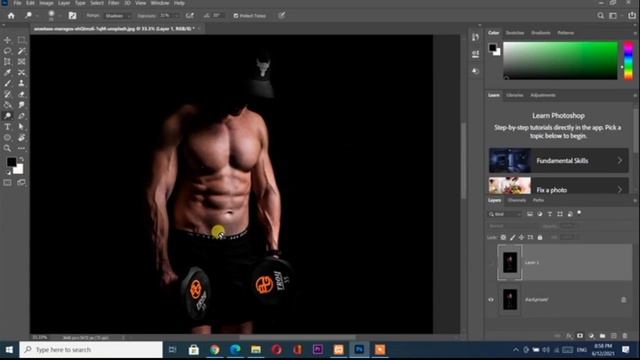Toggle lock transparent pixels
The image size is (640, 360).
pyautogui.click(x=503, y=237)
